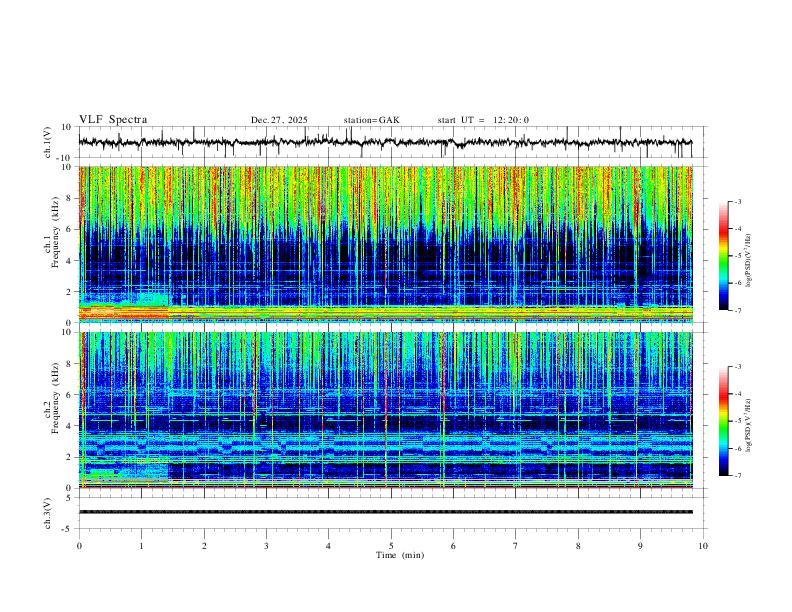792x612 pixels.
Task: Click the "7" tick on the time axis
Action: point(516,546)
